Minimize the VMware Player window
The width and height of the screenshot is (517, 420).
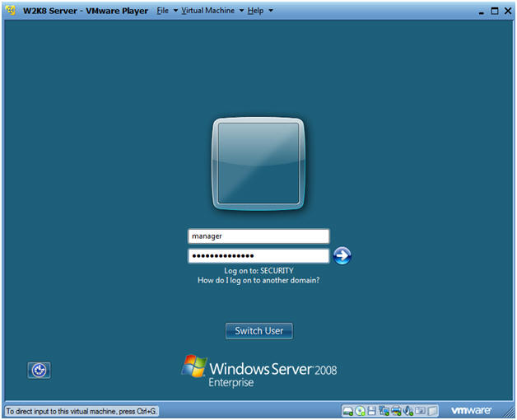[482, 12]
